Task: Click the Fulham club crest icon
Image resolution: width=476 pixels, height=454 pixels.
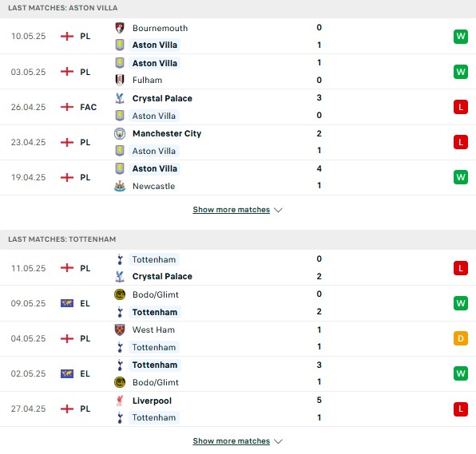Action: (120, 80)
